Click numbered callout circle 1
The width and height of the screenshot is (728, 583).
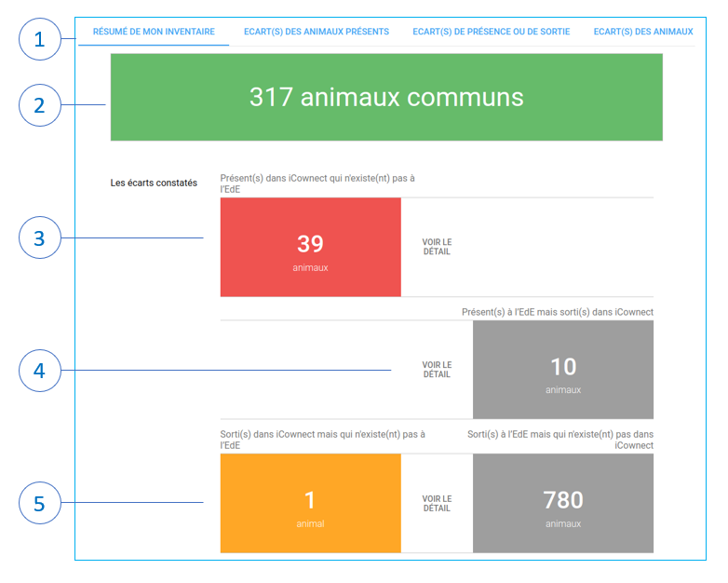(x=40, y=39)
